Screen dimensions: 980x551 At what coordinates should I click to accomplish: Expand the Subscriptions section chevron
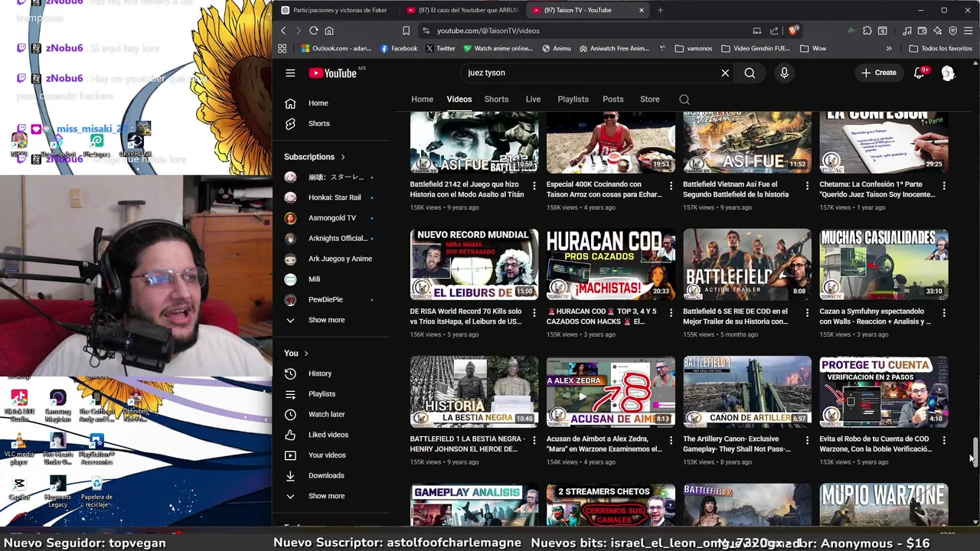coord(342,157)
